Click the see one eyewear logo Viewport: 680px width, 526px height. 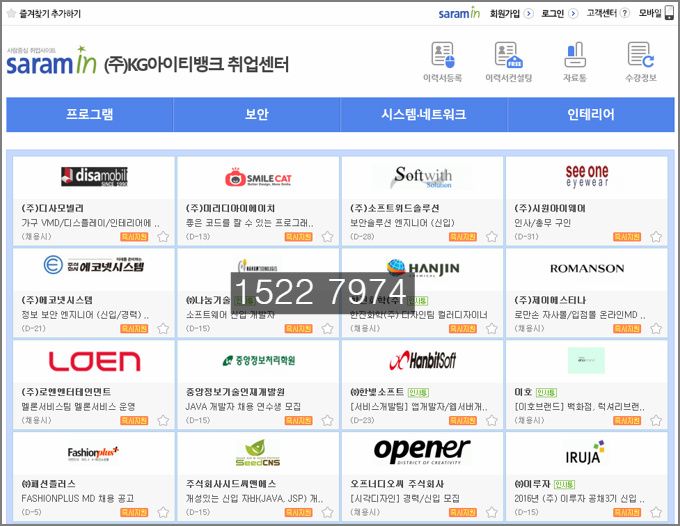(x=587, y=176)
